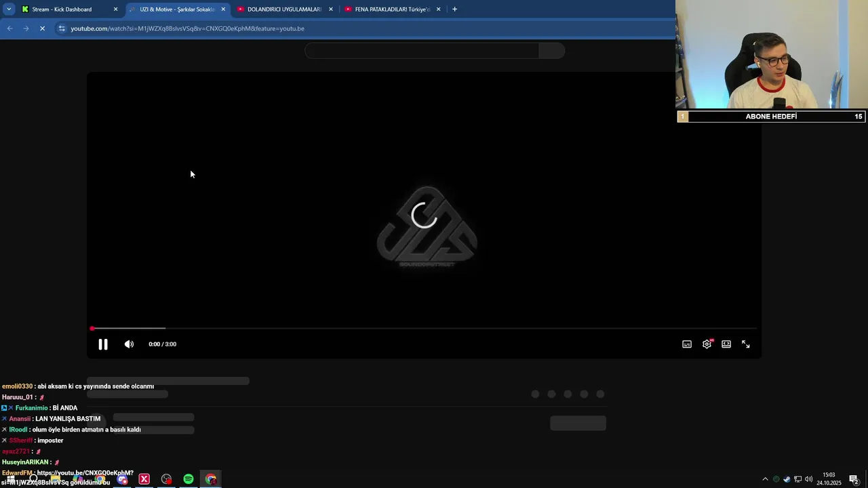Open the system volume control in the tray
Screen dimensions: 868x488
pos(808,479)
